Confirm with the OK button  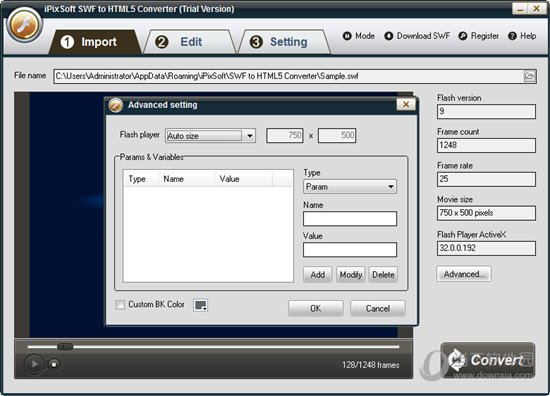(x=316, y=308)
